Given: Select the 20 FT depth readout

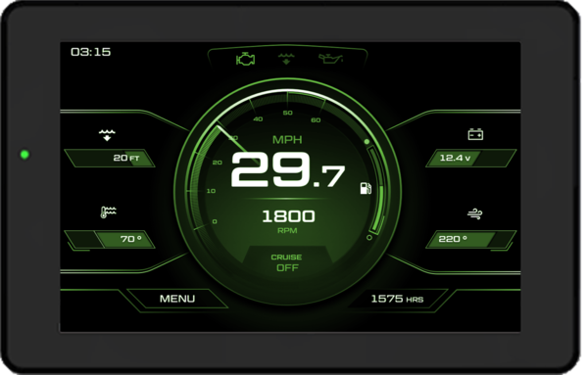Looking at the screenshot, I should (x=110, y=158).
